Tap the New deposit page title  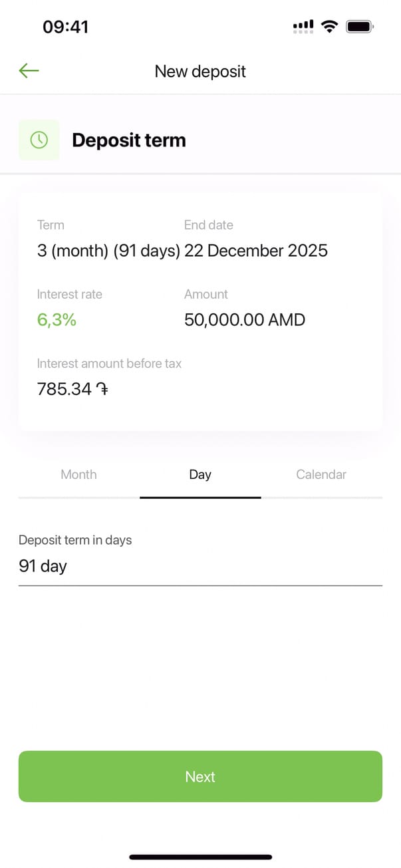point(200,71)
